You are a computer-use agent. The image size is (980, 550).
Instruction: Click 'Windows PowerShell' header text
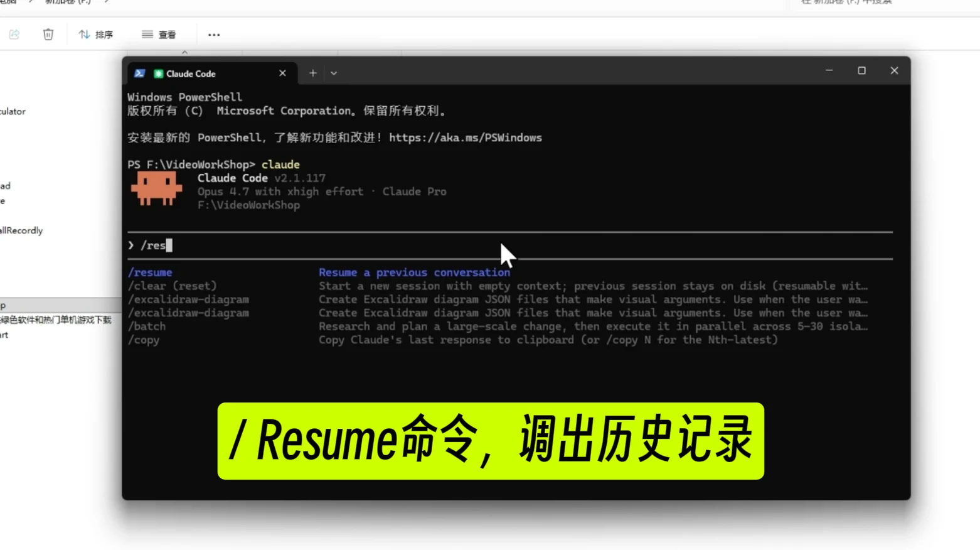[x=184, y=97]
